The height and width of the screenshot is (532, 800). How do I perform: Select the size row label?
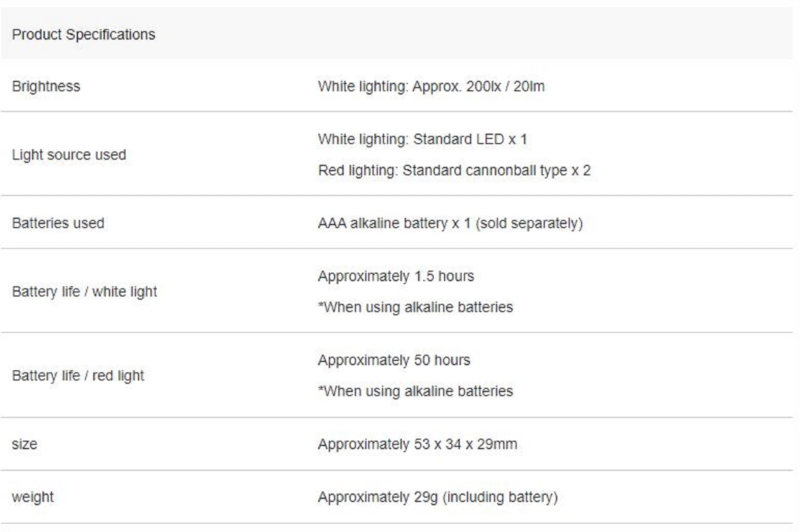click(24, 444)
